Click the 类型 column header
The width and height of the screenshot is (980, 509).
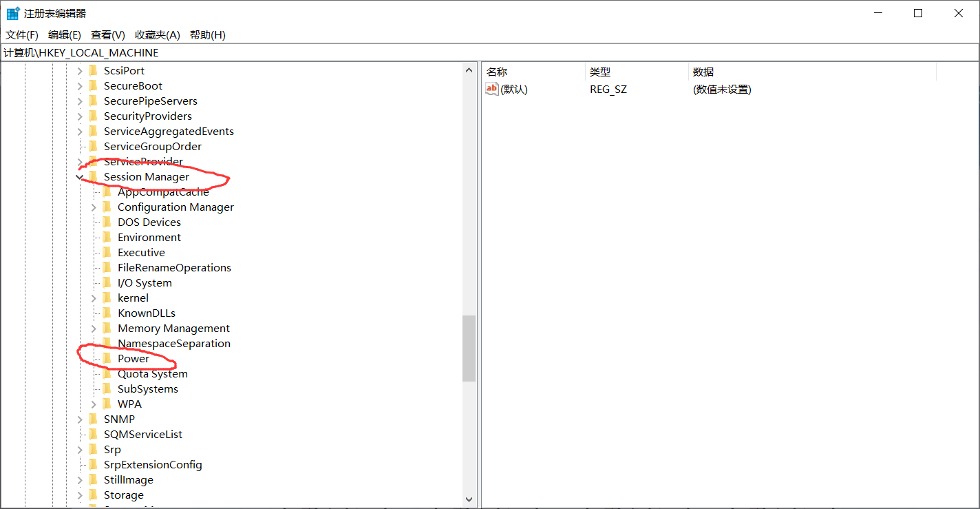point(637,72)
